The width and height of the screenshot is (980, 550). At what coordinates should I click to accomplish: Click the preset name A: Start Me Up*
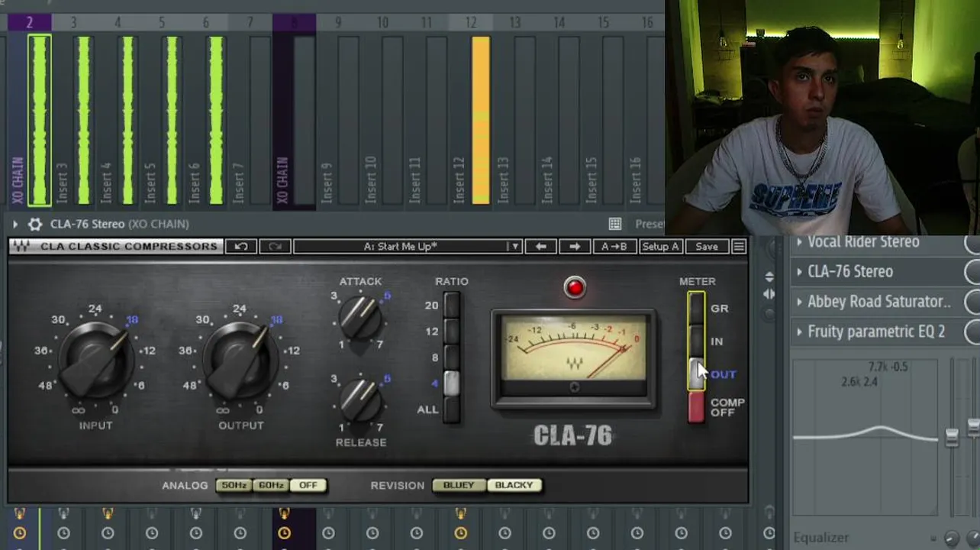click(401, 246)
